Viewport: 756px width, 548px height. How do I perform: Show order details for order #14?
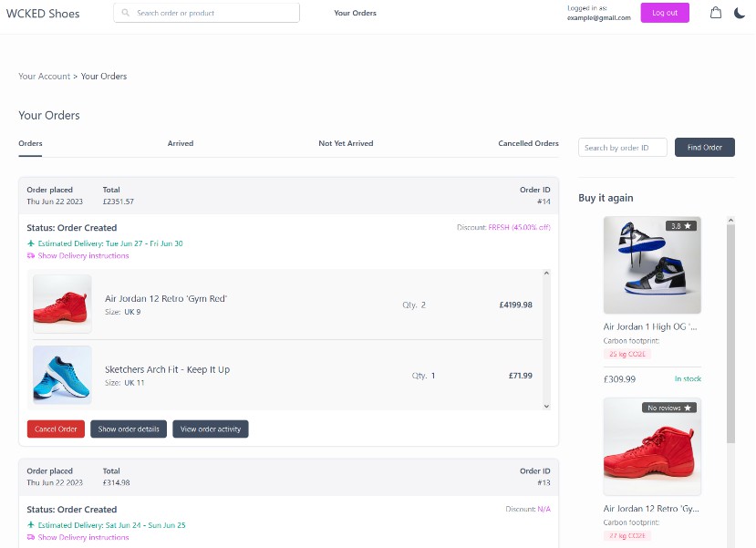pos(129,429)
